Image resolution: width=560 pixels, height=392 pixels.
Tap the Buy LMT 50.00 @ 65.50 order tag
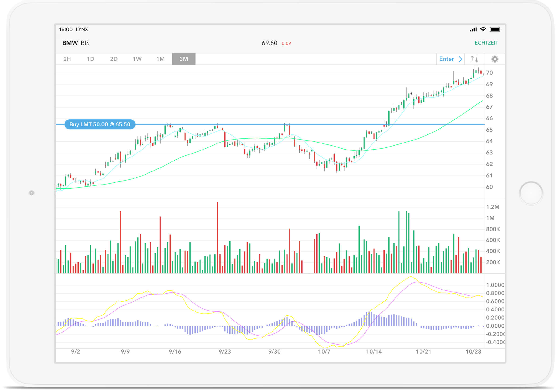point(100,124)
